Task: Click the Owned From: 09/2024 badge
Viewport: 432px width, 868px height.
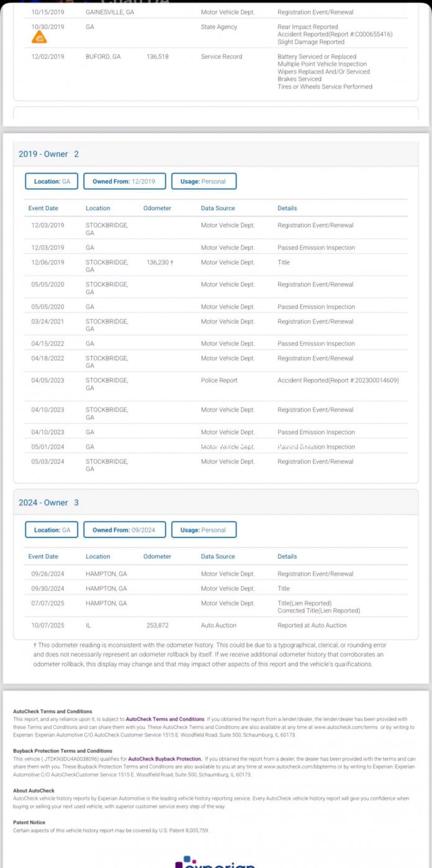Action: (x=124, y=530)
